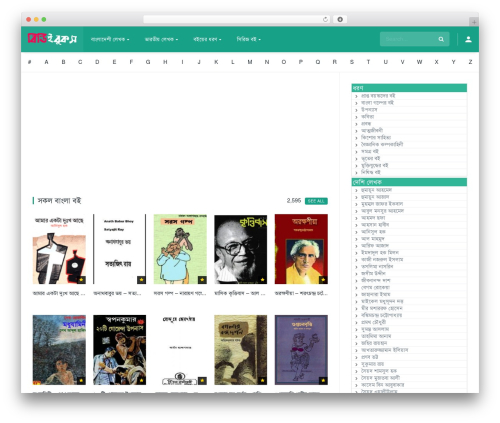
Task: Click the round icon right of address bar
Action: tap(340, 19)
